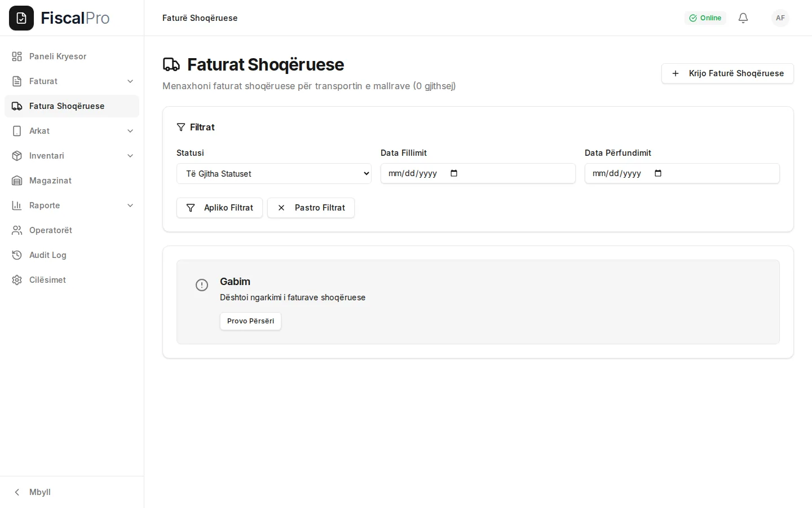Open calendar picker for Data Përfundimit
Viewport: 812px width, 508px height.
click(x=658, y=173)
